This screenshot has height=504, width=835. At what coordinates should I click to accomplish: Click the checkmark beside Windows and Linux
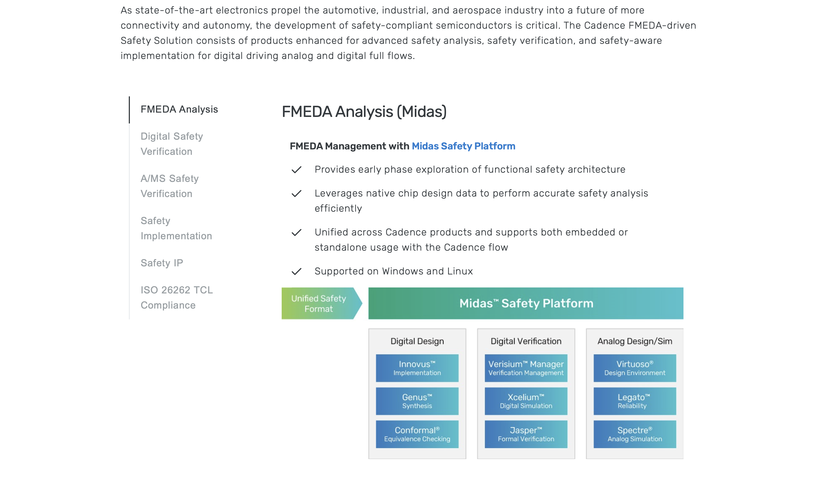click(x=297, y=271)
